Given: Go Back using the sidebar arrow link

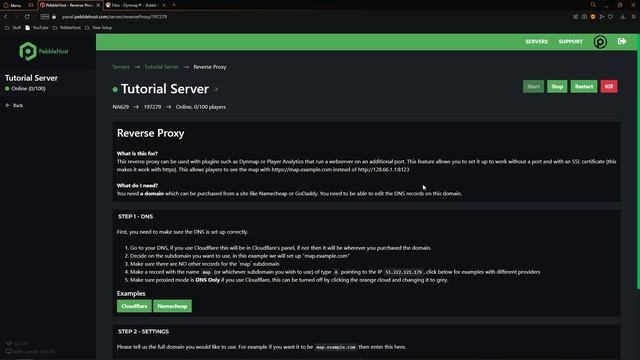Looking at the screenshot, I should coord(14,105).
